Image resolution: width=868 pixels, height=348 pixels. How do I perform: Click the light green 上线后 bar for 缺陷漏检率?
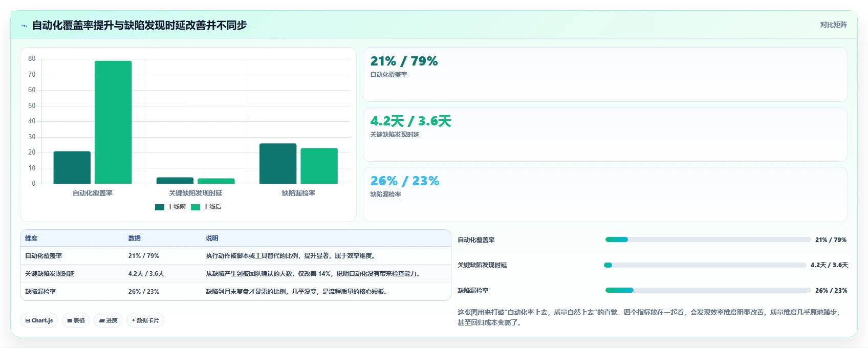(319, 166)
